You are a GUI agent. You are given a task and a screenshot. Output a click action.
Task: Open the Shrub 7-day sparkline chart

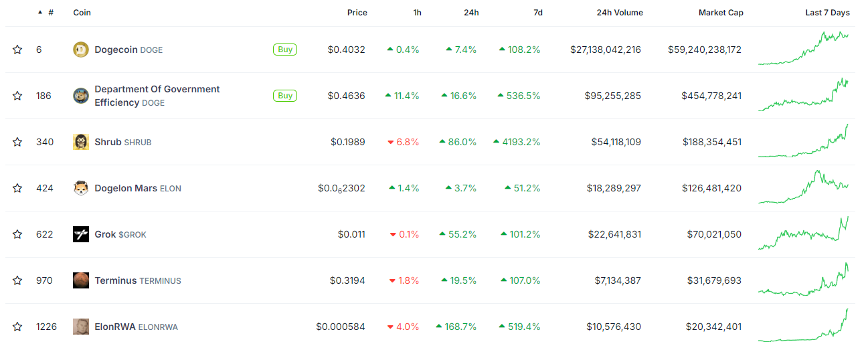tap(803, 142)
